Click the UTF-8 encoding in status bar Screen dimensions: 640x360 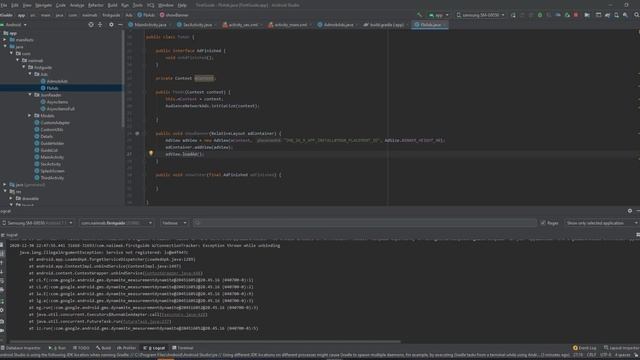click(605, 355)
